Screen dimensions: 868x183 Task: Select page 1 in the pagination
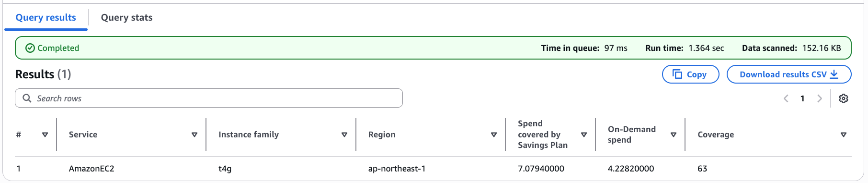pos(802,98)
